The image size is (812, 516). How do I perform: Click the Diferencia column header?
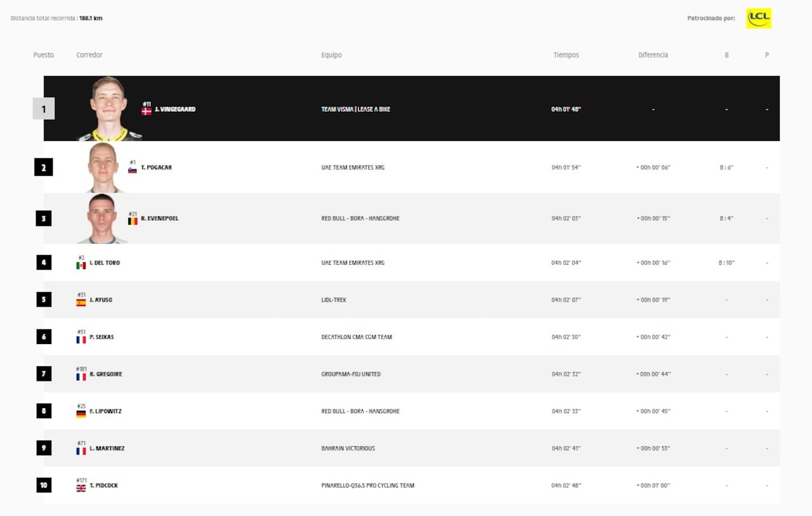(653, 55)
